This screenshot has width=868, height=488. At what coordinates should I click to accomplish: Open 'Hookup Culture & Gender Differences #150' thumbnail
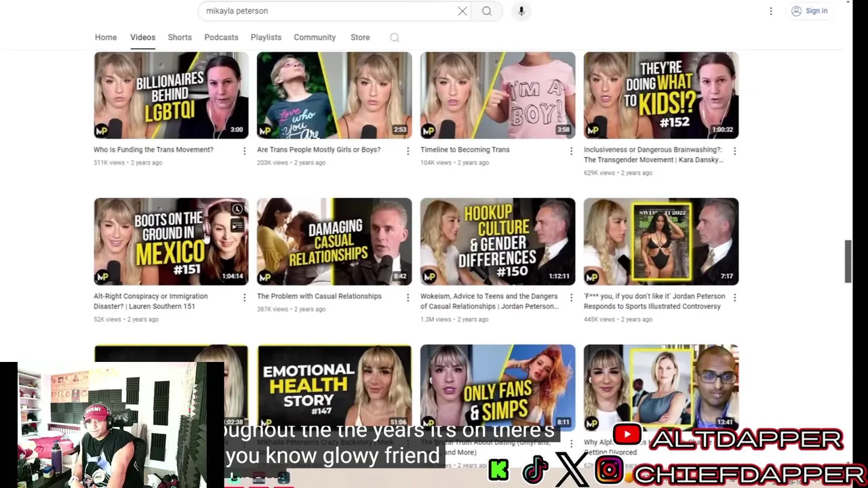pos(498,241)
